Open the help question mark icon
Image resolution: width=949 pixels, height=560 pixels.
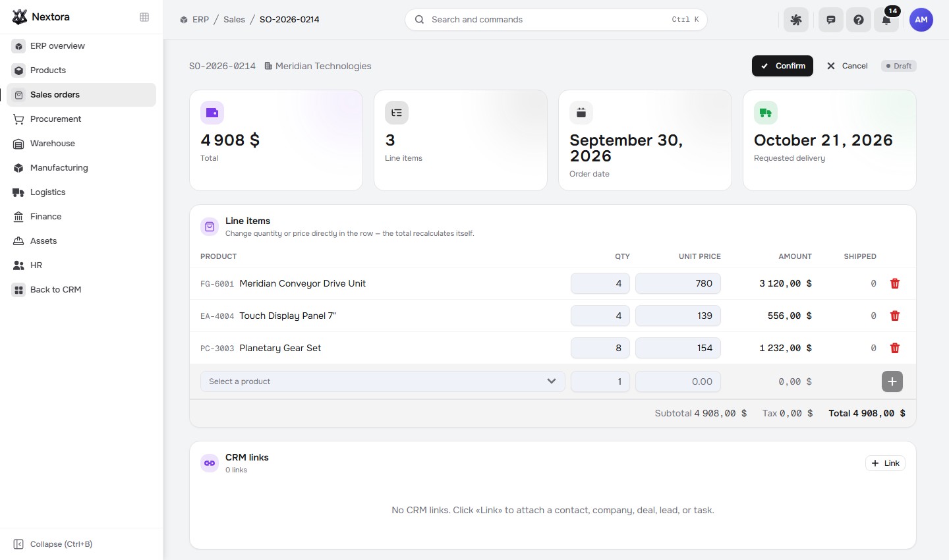(x=859, y=20)
